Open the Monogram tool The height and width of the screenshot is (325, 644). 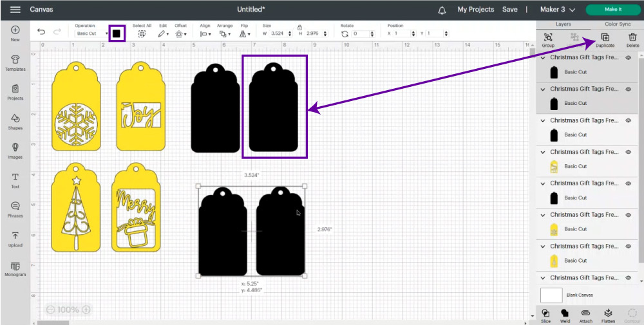tap(15, 268)
